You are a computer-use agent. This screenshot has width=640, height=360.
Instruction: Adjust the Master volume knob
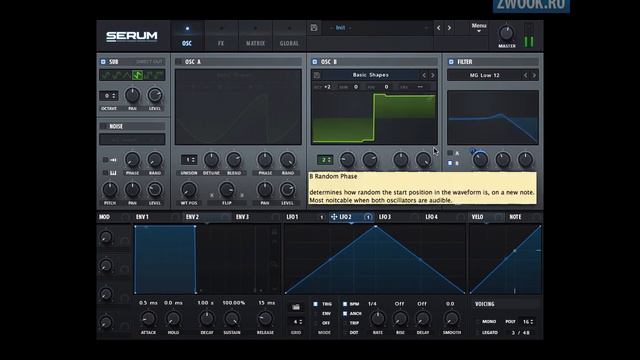(x=507, y=33)
